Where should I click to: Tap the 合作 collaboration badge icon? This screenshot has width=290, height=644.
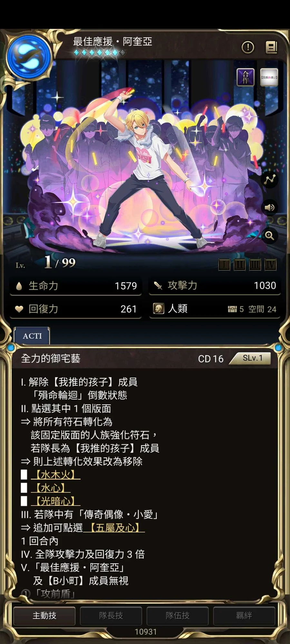pos(246,77)
